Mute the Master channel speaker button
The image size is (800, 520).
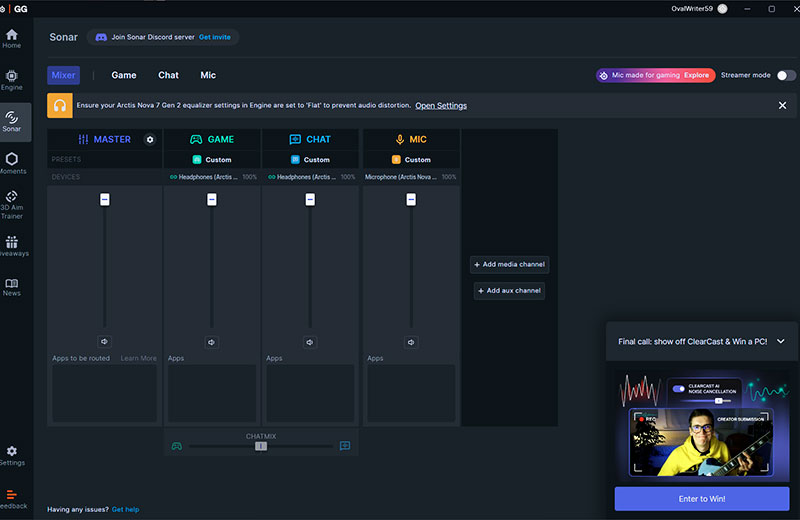tap(104, 342)
